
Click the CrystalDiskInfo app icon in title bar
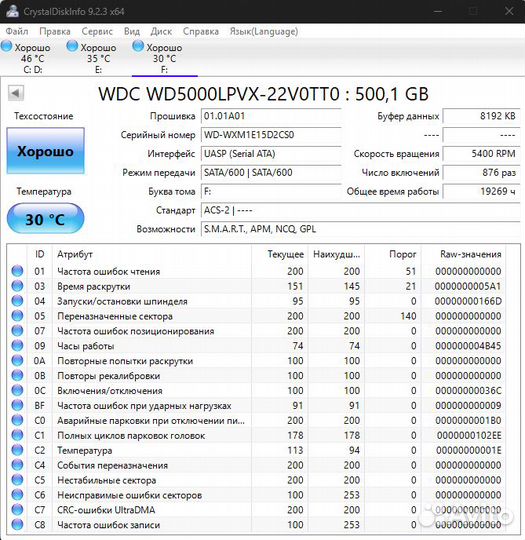pos(12,11)
